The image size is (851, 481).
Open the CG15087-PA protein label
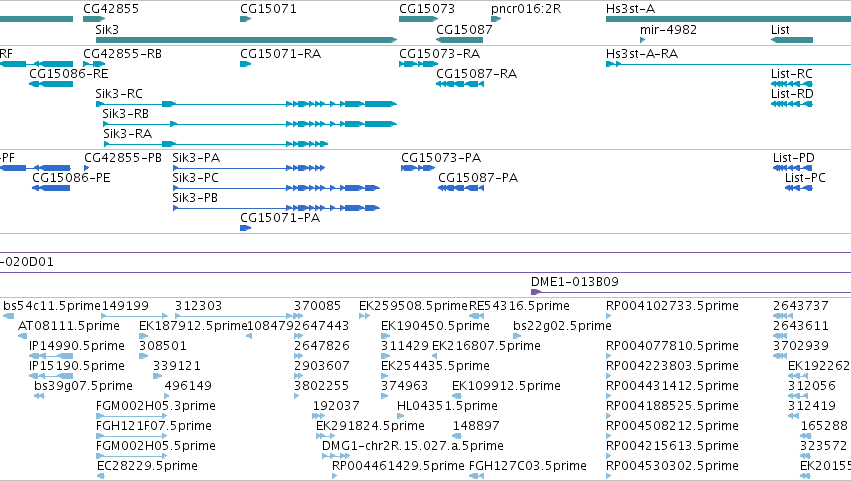click(478, 178)
